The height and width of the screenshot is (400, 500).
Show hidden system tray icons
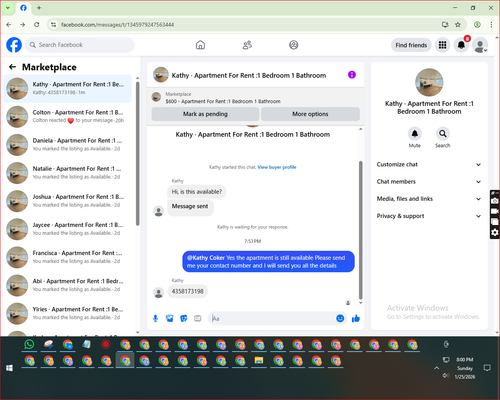click(x=436, y=368)
